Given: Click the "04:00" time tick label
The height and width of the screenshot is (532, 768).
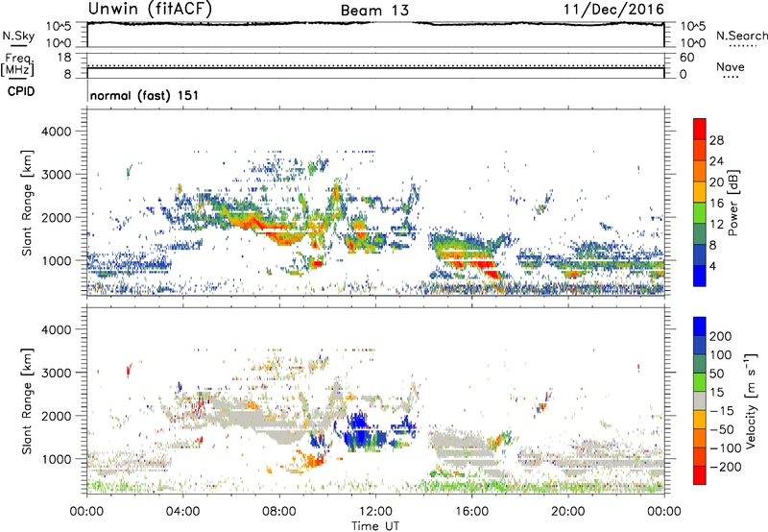Looking at the screenshot, I should (x=182, y=512).
